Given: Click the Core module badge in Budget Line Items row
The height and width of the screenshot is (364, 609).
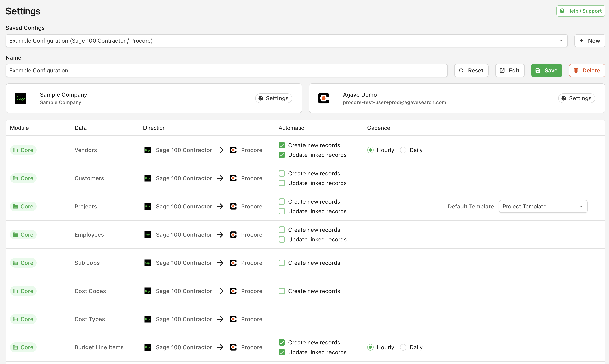Looking at the screenshot, I should click(23, 347).
